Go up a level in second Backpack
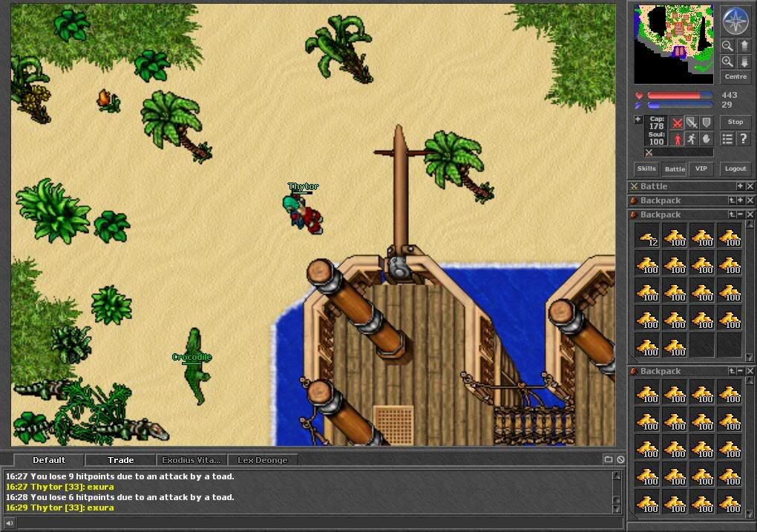This screenshot has width=757, height=532. (733, 214)
